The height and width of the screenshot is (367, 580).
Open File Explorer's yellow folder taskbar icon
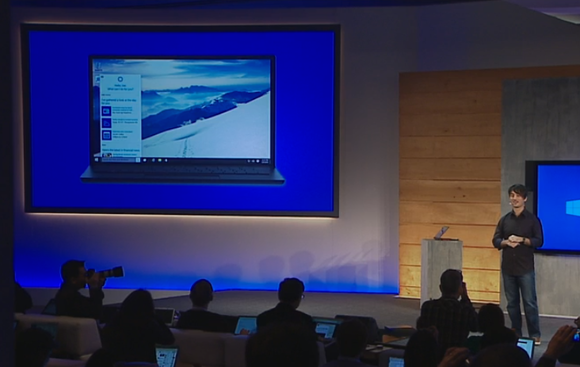[160, 160]
